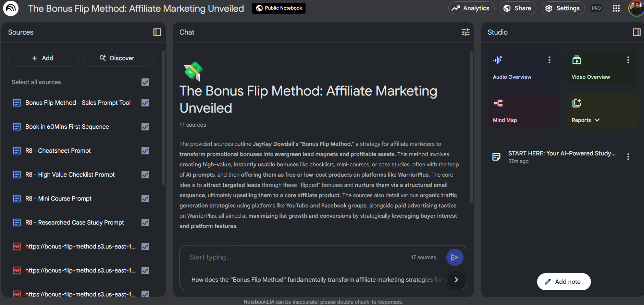The width and height of the screenshot is (644, 305).
Task: Show next suggested question
Action: coord(456,280)
